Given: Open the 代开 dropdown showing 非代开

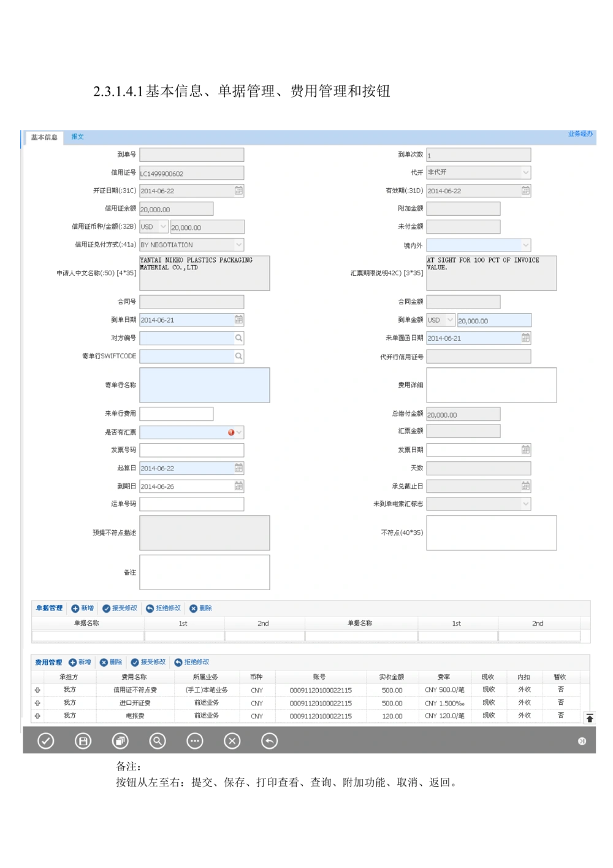Looking at the screenshot, I should pyautogui.click(x=526, y=172).
